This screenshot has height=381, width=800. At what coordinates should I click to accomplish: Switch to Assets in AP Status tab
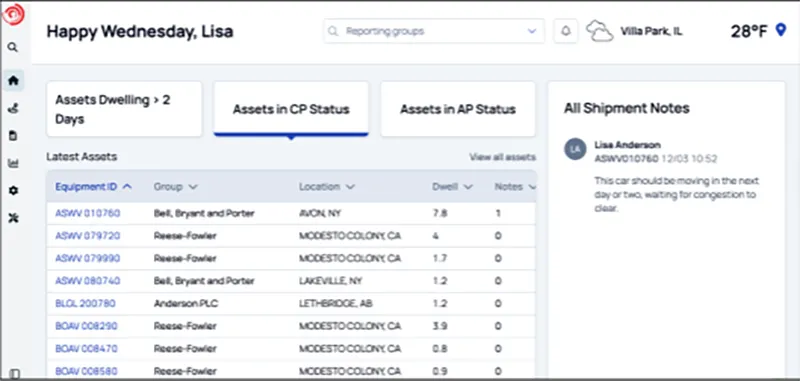pos(458,109)
